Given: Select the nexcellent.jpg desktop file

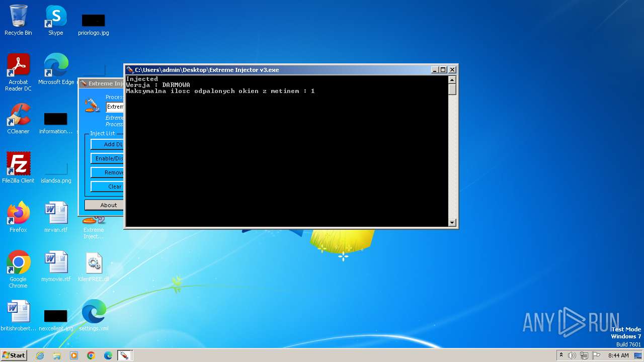Looking at the screenshot, I should (56, 319).
